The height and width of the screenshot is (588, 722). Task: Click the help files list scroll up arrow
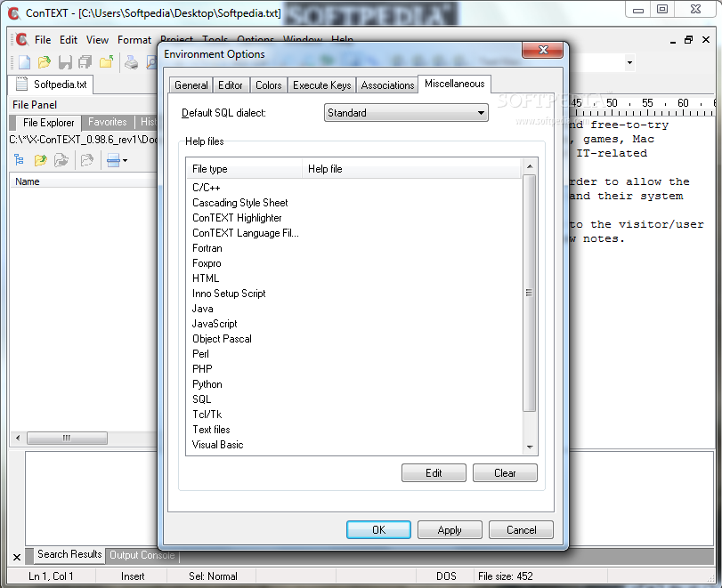click(x=530, y=166)
